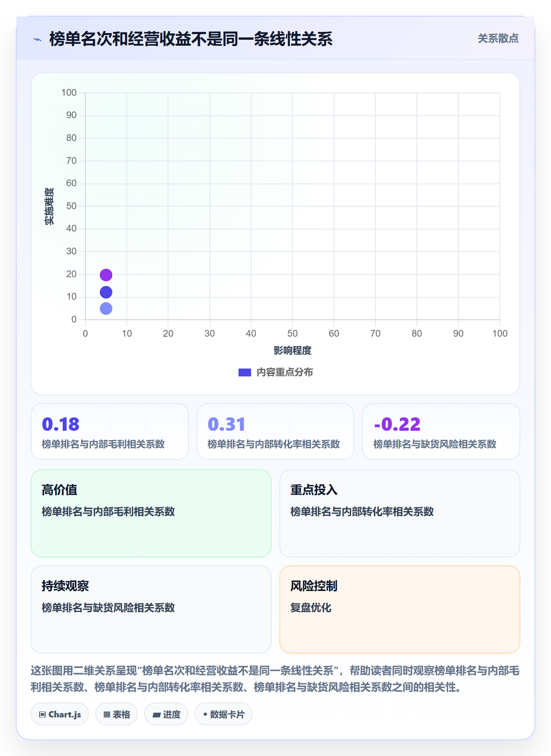Click the Chart.js tag chip
This screenshot has height=756, width=551.
tap(60, 714)
